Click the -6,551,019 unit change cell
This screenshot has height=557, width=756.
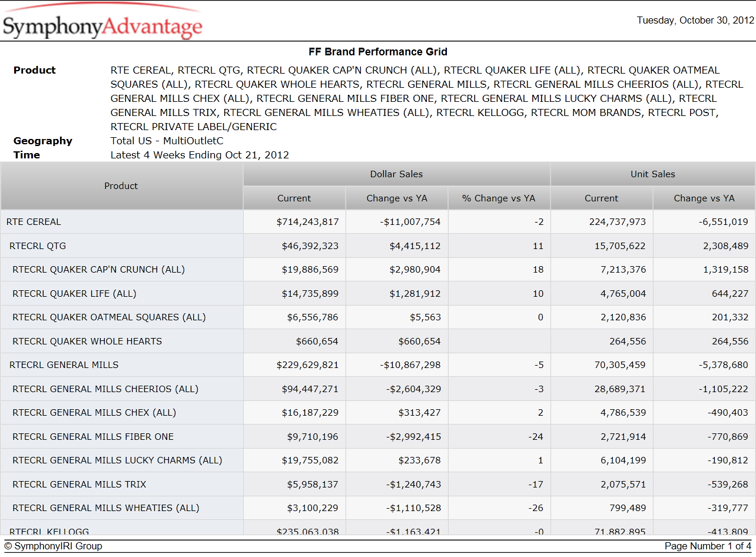tap(704, 222)
